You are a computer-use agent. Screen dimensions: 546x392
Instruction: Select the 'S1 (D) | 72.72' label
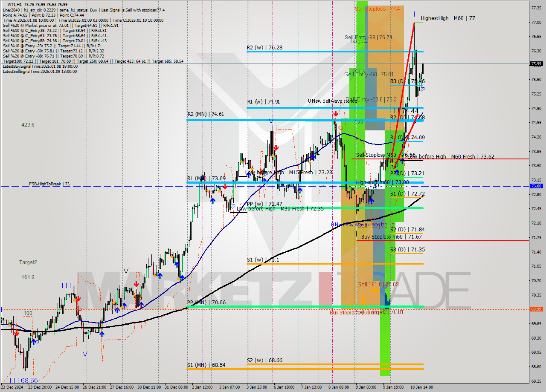click(x=407, y=194)
